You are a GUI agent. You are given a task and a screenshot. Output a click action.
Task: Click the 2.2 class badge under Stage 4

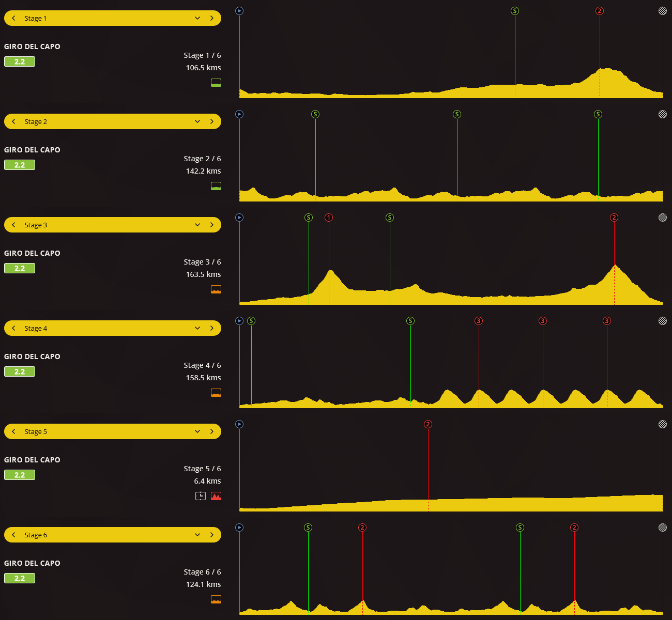[x=20, y=371]
